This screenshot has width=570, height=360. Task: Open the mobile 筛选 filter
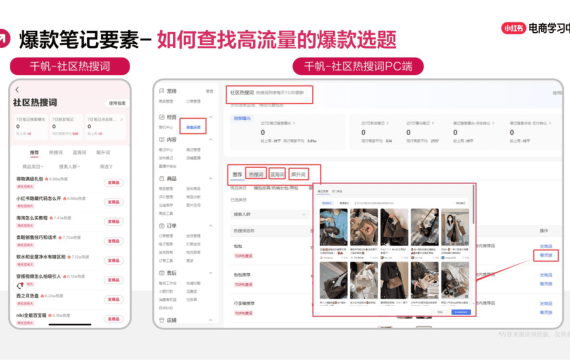tap(106, 167)
